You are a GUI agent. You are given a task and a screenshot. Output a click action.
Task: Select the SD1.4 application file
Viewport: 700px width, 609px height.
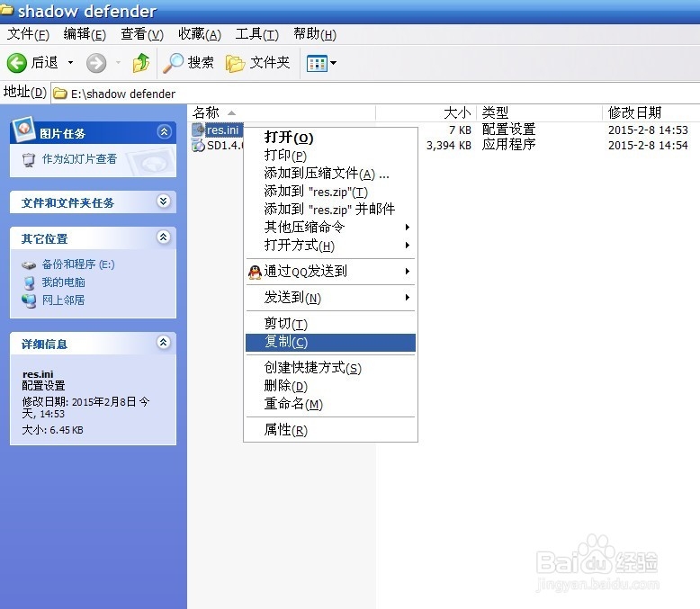(225, 145)
